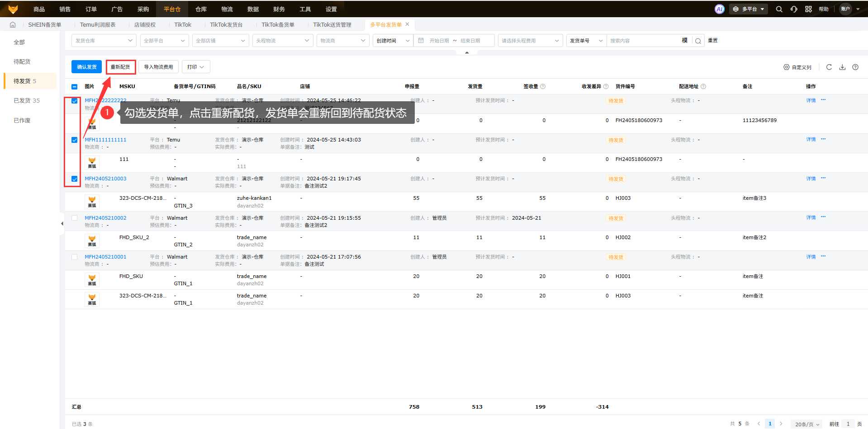This screenshot has width=868, height=429.
Task: Check the MFH2405210002 shipment checkbox
Action: (75, 218)
